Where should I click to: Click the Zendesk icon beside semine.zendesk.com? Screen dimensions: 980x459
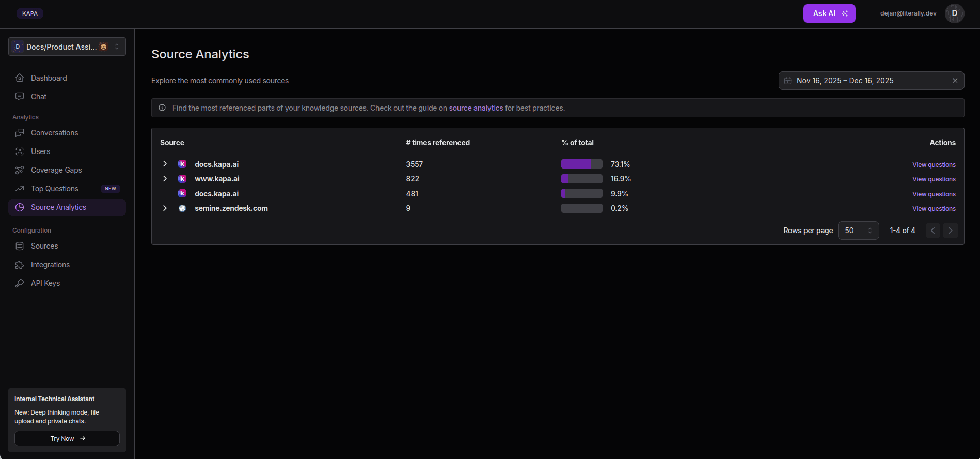point(182,208)
